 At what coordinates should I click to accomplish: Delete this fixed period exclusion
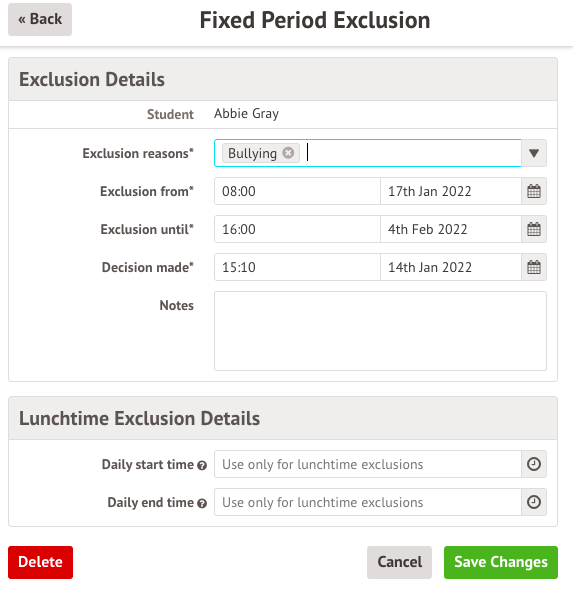41,562
